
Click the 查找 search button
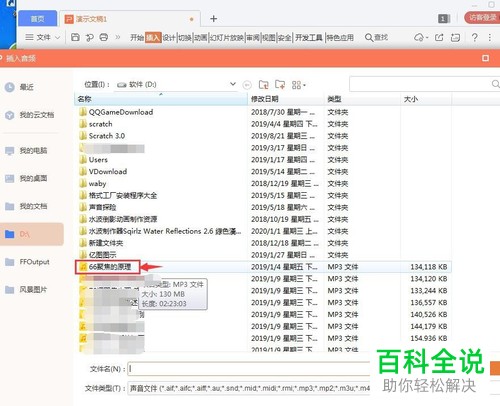[x=376, y=37]
